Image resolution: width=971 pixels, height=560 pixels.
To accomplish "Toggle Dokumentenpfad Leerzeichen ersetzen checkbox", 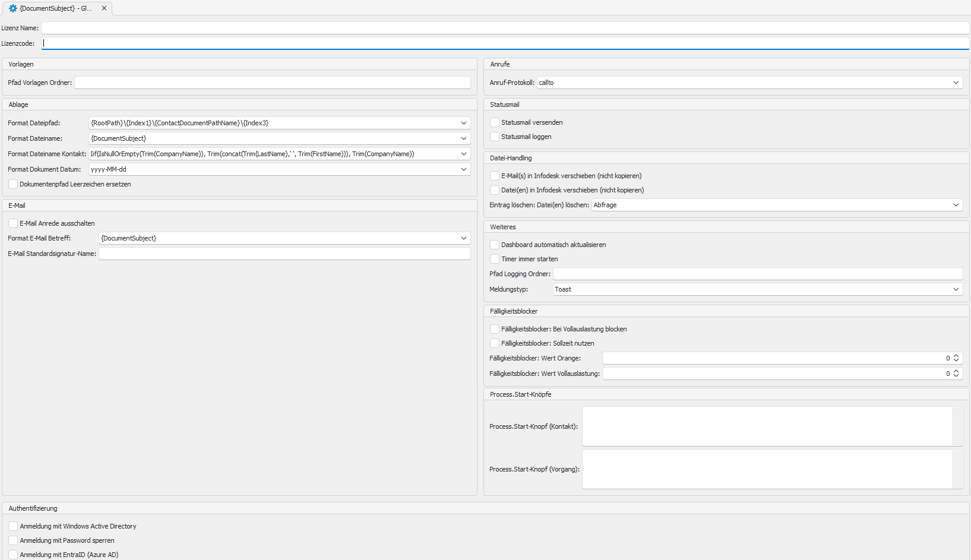I will [x=13, y=184].
